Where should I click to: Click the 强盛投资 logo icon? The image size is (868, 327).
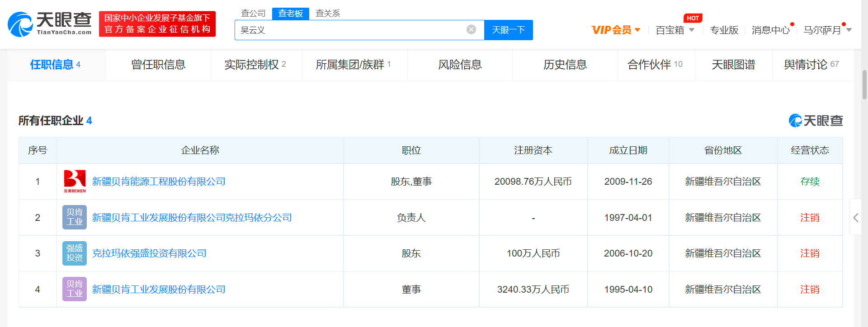(75, 253)
